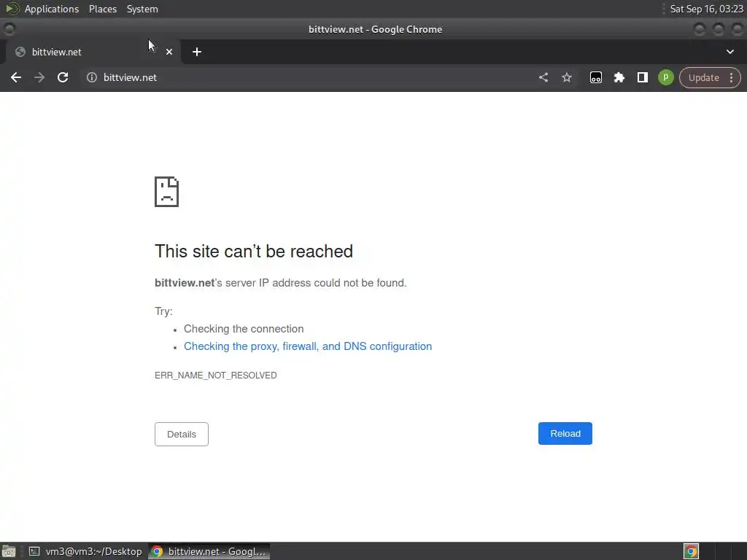
Task: Focus the address bar showing bittview.net
Action: point(305,77)
